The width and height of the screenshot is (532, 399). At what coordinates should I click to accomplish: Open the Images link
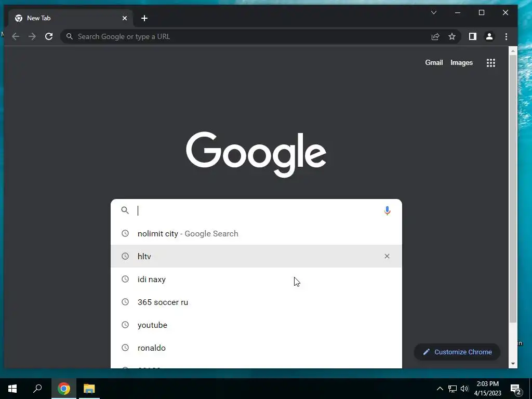461,62
